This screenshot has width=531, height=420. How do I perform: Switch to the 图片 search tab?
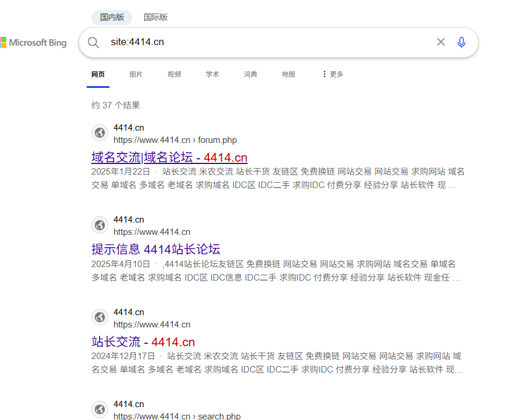136,74
